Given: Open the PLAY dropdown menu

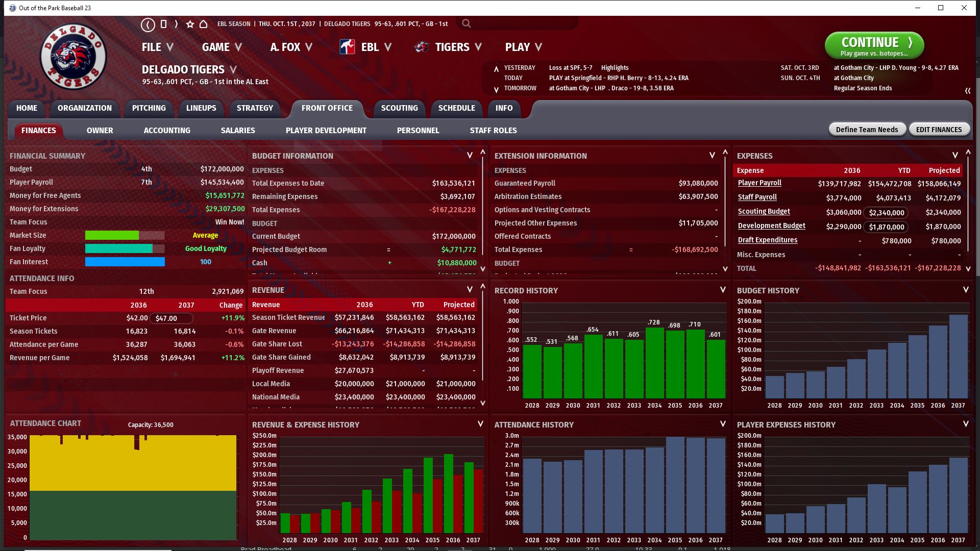Looking at the screenshot, I should click(x=523, y=47).
